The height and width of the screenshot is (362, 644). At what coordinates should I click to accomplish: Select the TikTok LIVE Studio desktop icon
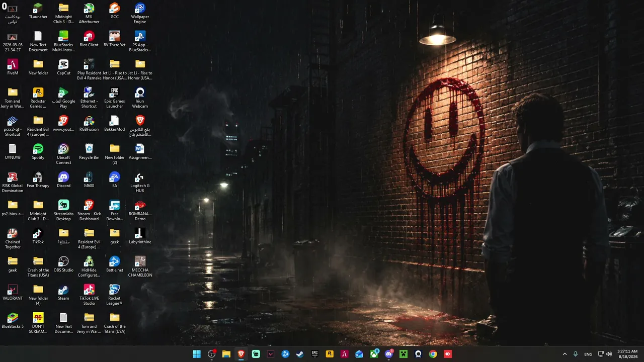[89, 295]
